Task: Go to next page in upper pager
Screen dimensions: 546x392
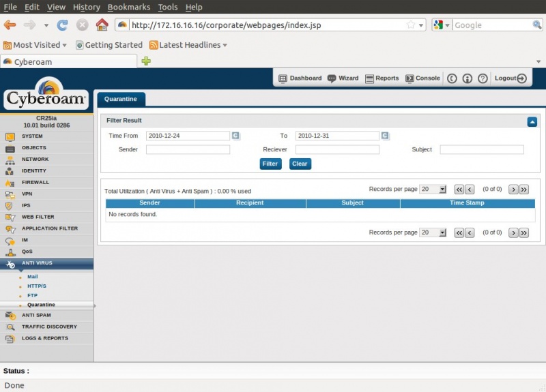Action: coord(513,190)
